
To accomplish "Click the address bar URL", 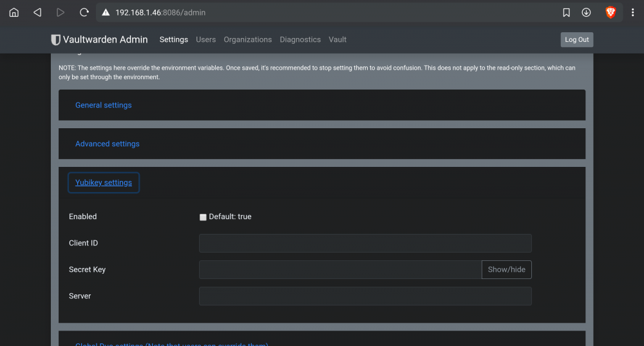I will (160, 13).
